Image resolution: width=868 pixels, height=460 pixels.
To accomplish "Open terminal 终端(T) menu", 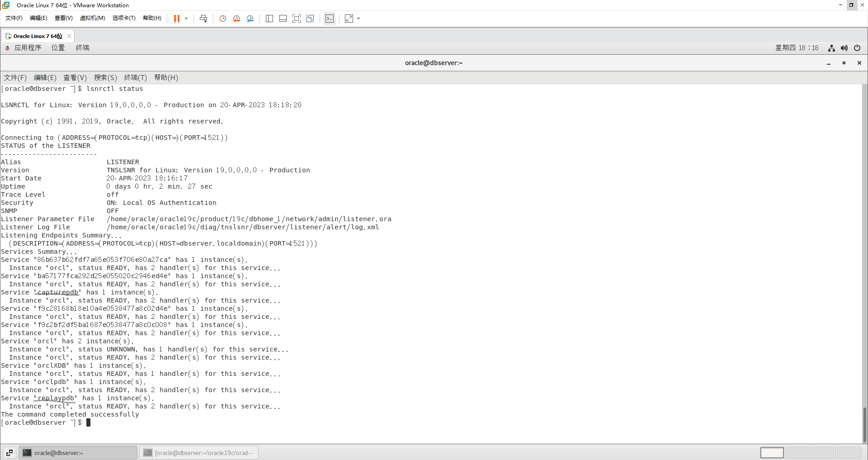I will pos(136,78).
